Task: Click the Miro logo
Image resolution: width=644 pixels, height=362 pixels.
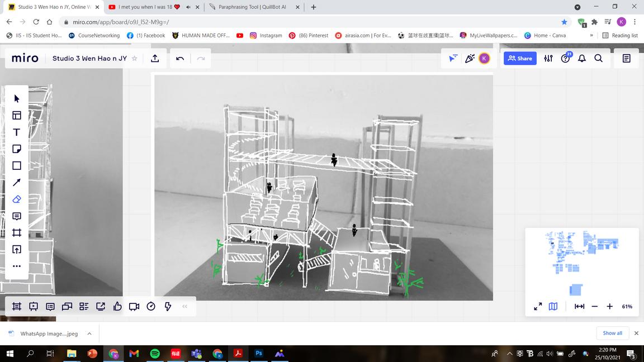Action: click(x=25, y=58)
